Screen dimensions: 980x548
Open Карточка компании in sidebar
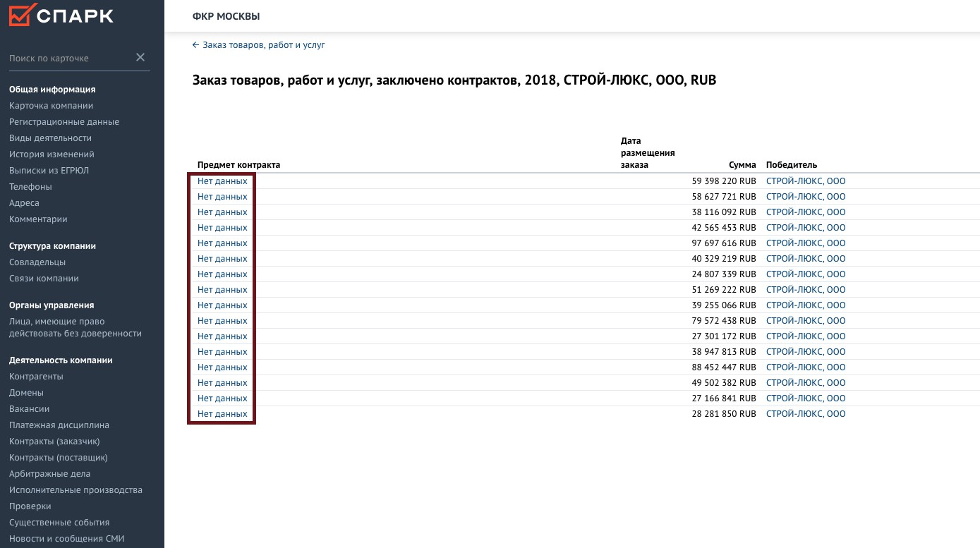tap(51, 106)
